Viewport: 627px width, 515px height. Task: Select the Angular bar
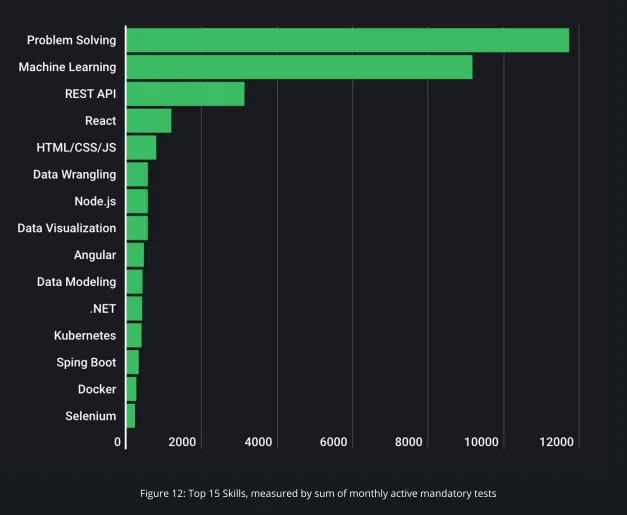coord(135,255)
